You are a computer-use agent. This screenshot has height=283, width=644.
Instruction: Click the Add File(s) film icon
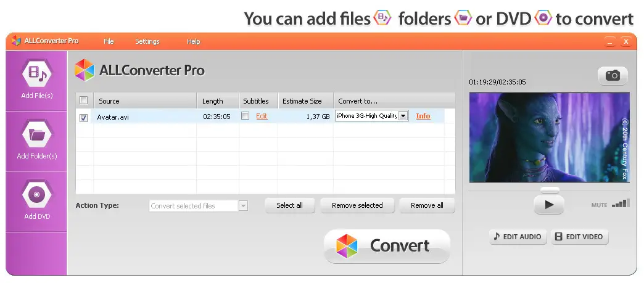[x=37, y=75]
